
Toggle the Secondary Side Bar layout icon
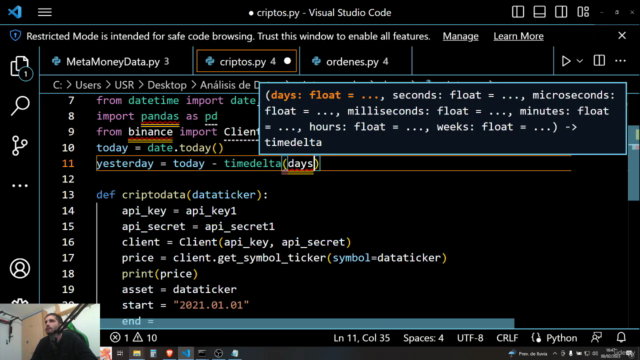point(561,12)
